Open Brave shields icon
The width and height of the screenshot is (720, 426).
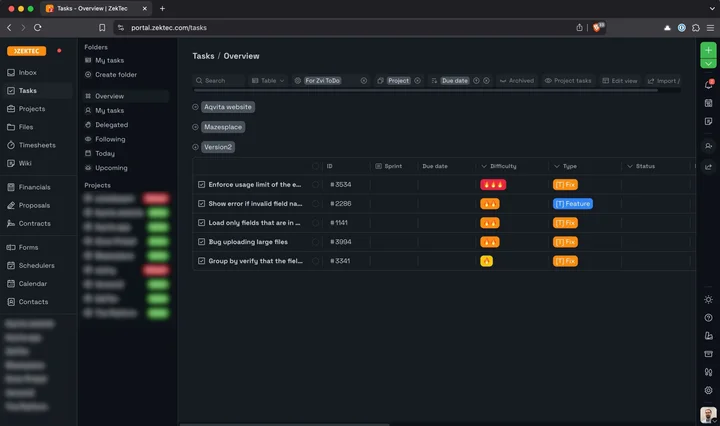click(598, 27)
